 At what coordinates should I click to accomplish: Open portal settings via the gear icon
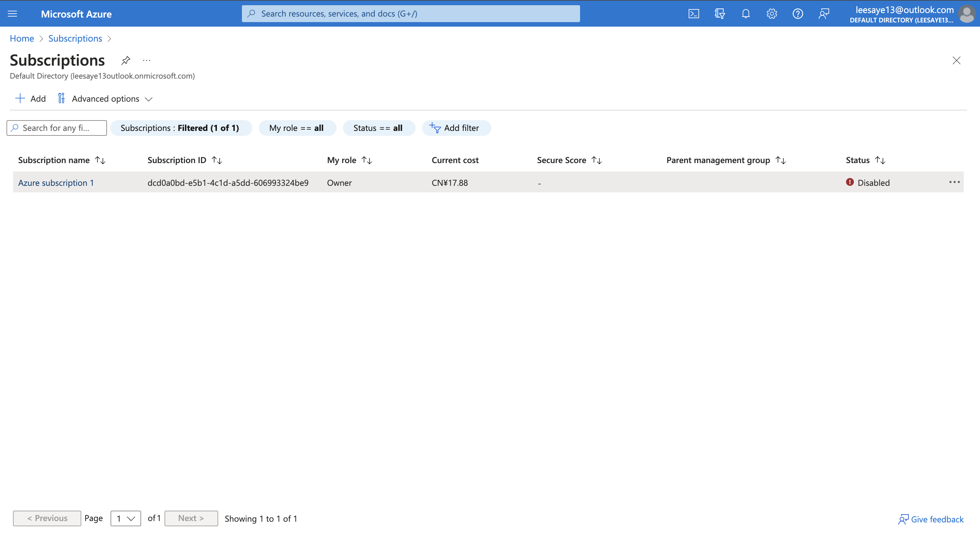772,13
